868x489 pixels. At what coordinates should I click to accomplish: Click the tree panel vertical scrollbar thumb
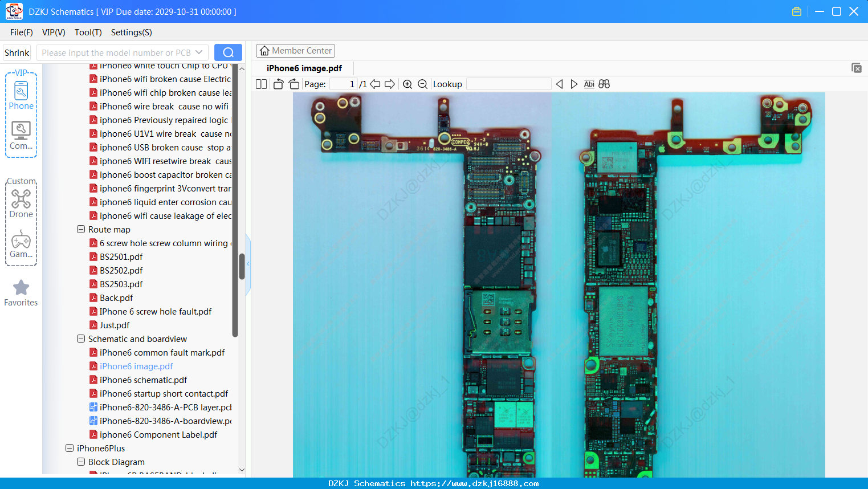(x=242, y=266)
